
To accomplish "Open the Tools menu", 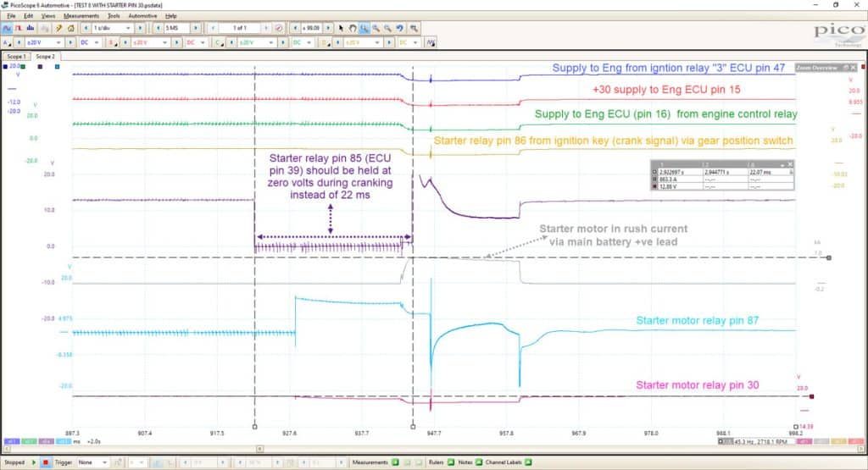I will 114,16.
